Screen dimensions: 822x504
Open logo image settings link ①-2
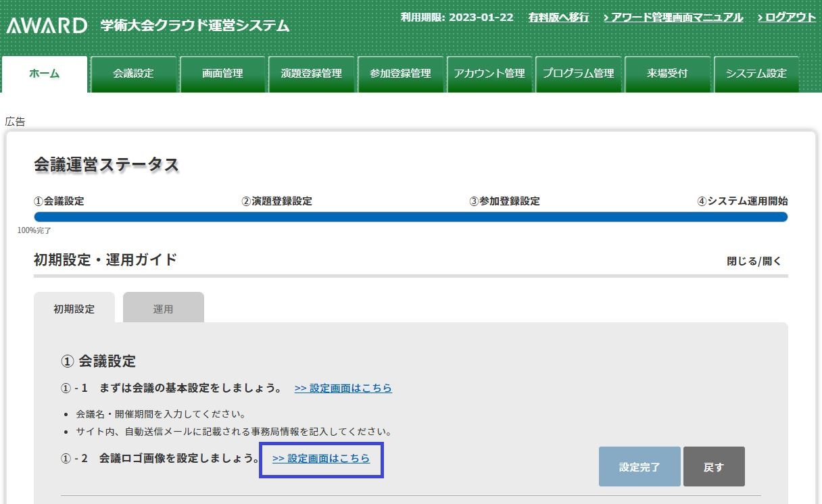pos(321,458)
